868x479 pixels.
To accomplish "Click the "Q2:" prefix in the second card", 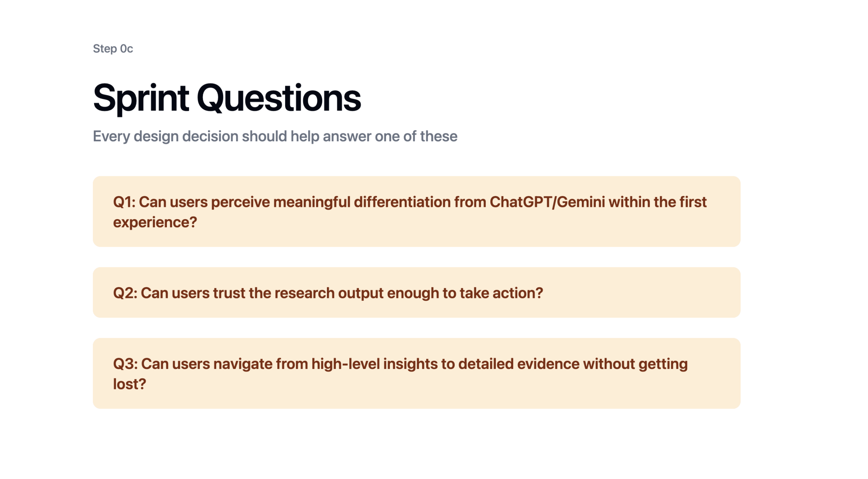I will [125, 293].
